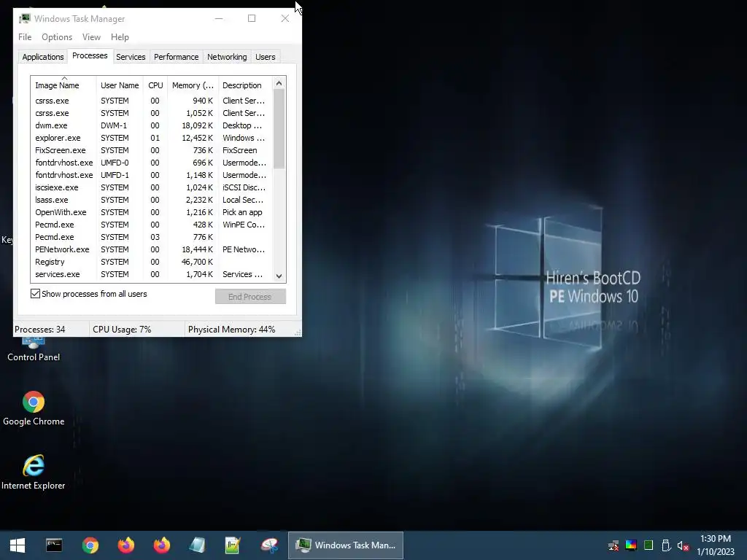Viewport: 747px width, 560px height.
Task: Sort by CPU column header
Action: 155,85
